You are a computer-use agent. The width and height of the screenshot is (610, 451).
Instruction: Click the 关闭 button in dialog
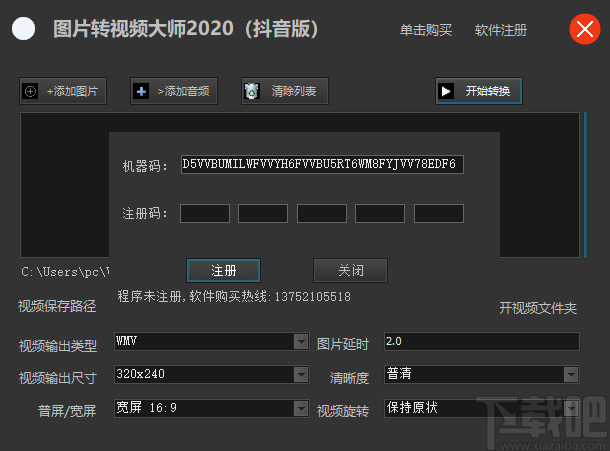tap(351, 270)
